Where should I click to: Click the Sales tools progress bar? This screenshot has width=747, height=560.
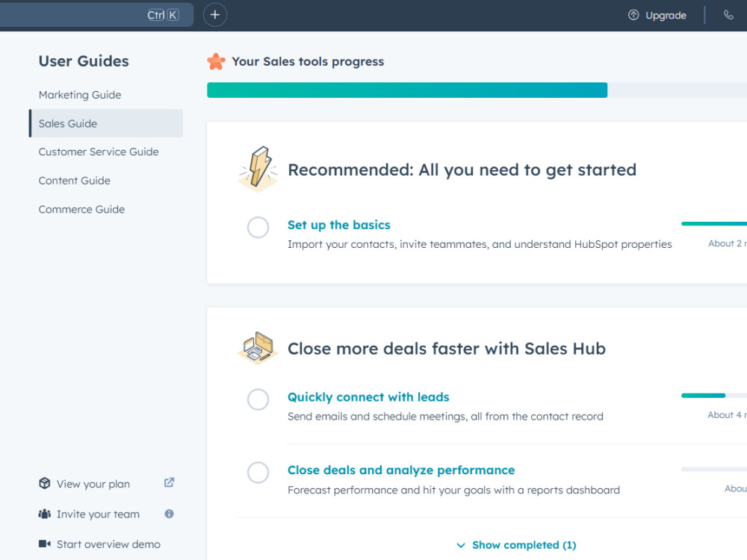tap(477, 90)
